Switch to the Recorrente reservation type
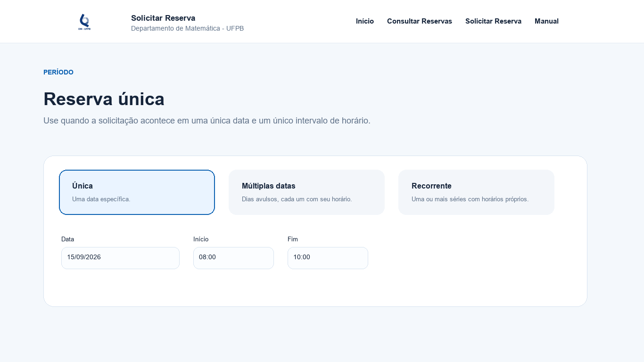Image resolution: width=644 pixels, height=362 pixels. [x=476, y=192]
